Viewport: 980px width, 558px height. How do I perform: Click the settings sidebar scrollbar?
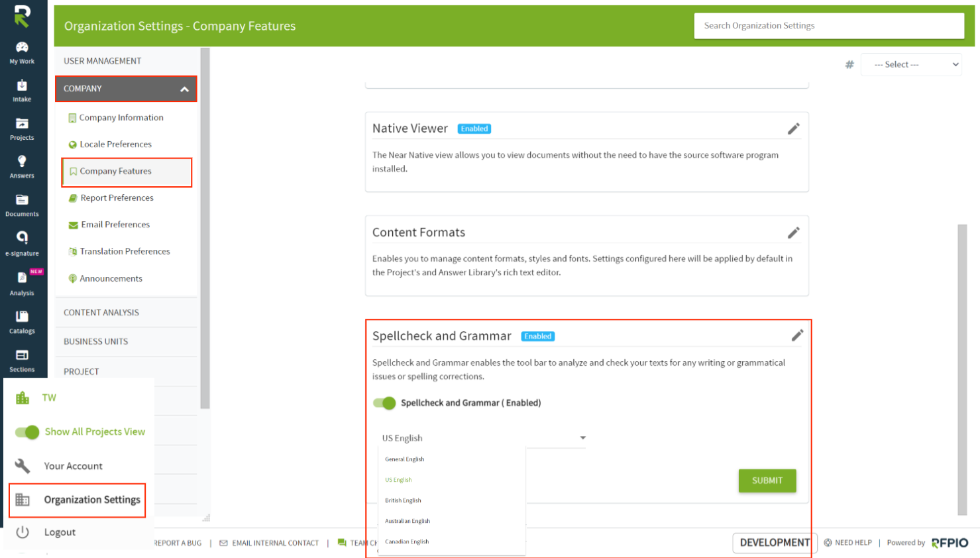[x=205, y=228]
